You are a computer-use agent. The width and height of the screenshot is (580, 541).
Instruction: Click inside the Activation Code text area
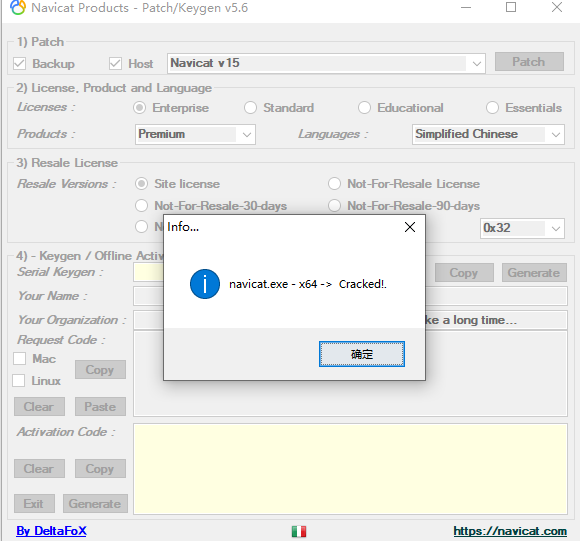350,469
